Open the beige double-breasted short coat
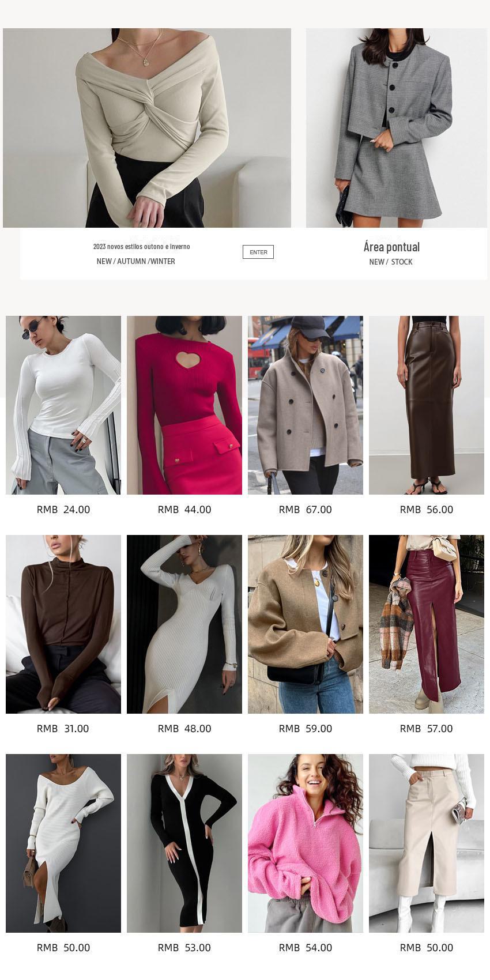 tap(306, 405)
